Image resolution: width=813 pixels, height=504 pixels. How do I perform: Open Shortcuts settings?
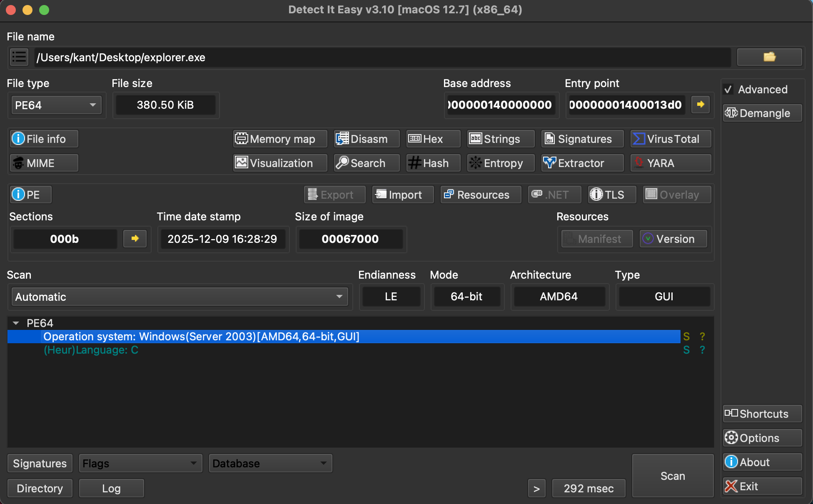click(762, 414)
